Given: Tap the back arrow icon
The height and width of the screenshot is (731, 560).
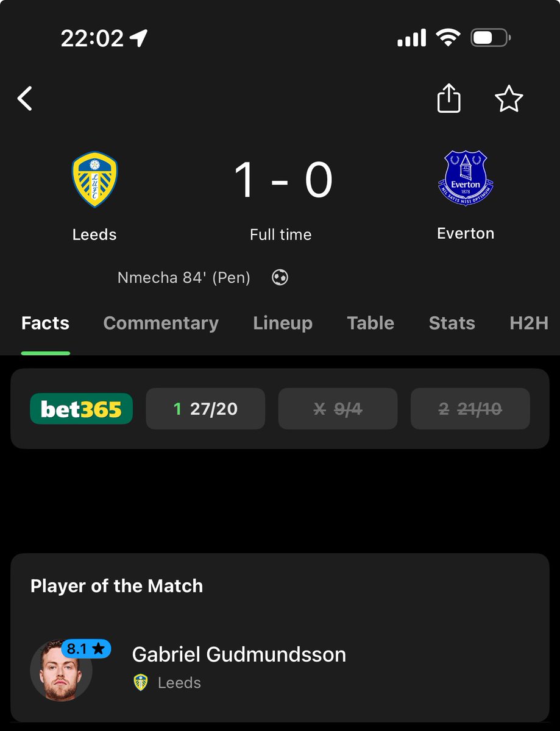Looking at the screenshot, I should [x=25, y=98].
